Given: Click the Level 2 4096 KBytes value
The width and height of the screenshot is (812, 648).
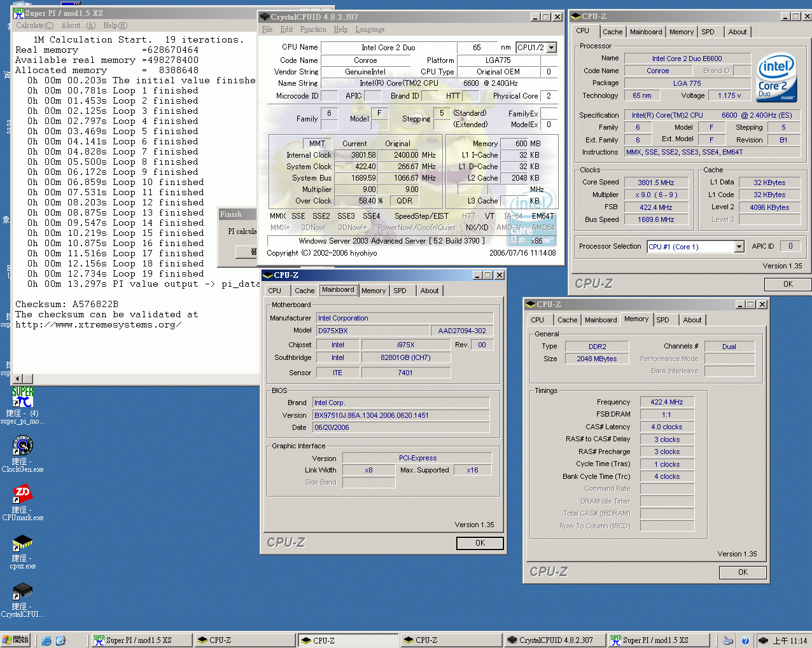Looking at the screenshot, I should tap(769, 207).
